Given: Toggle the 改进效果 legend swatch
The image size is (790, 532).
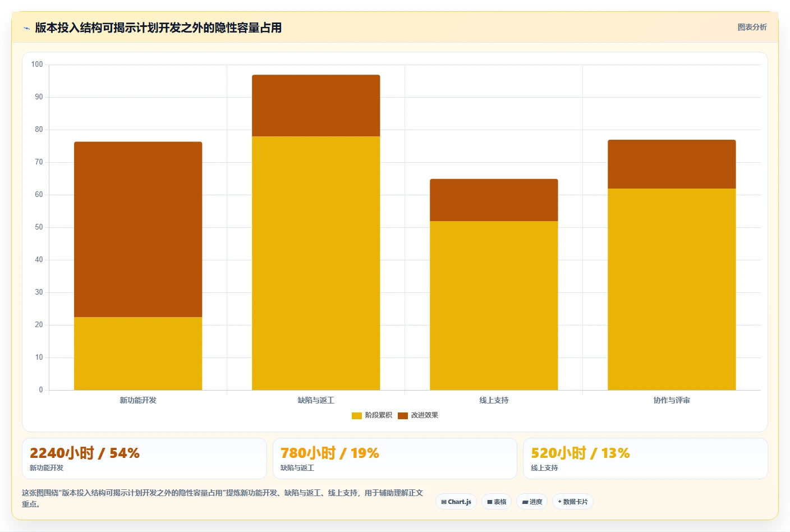Looking at the screenshot, I should click(403, 415).
